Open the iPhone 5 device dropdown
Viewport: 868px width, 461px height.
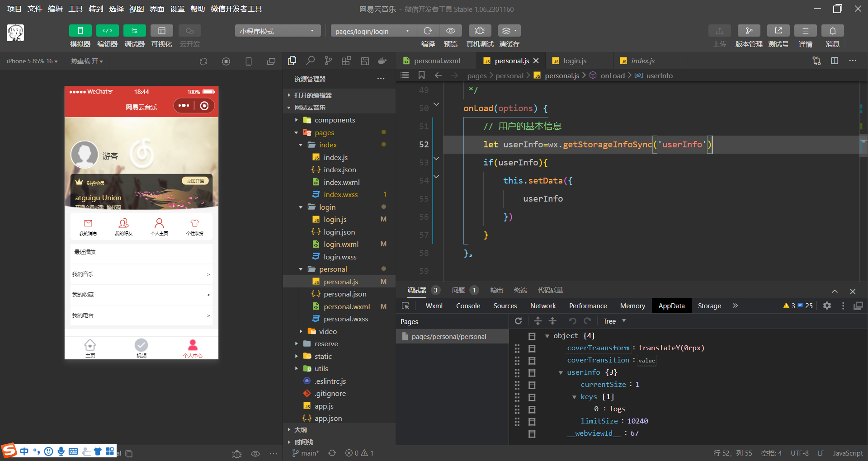pyautogui.click(x=32, y=61)
